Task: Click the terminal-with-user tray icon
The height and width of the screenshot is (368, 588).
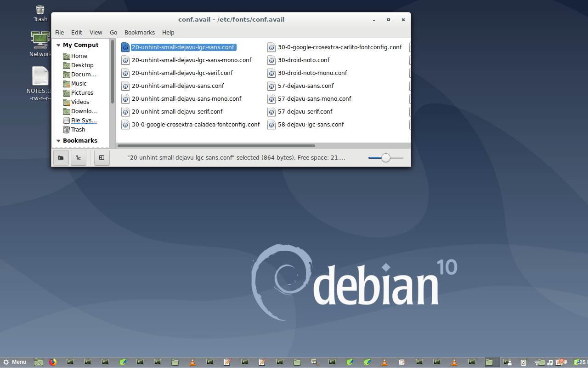Action: pyautogui.click(x=507, y=362)
